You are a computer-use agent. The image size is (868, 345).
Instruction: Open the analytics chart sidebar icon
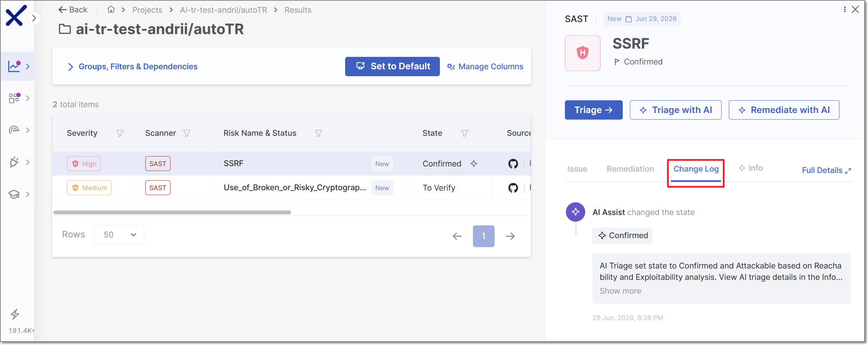(x=14, y=66)
